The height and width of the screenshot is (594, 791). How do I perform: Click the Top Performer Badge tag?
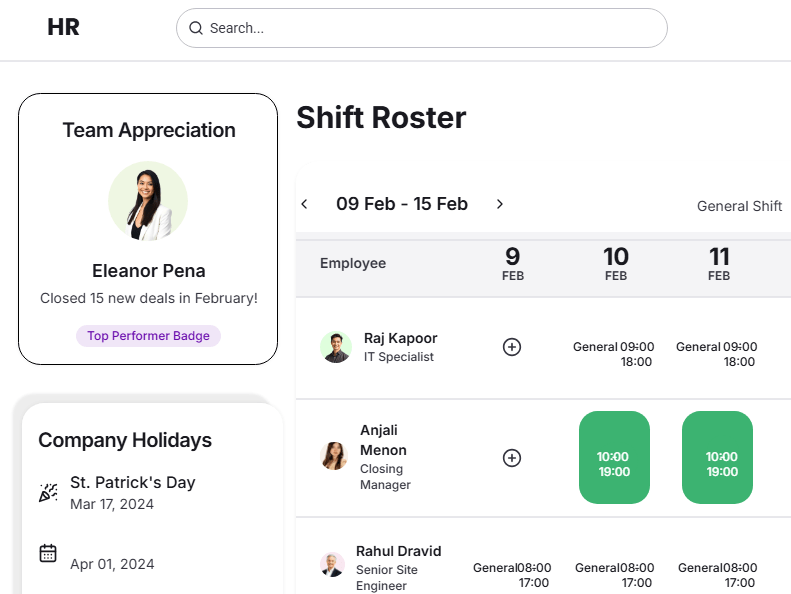pos(148,336)
